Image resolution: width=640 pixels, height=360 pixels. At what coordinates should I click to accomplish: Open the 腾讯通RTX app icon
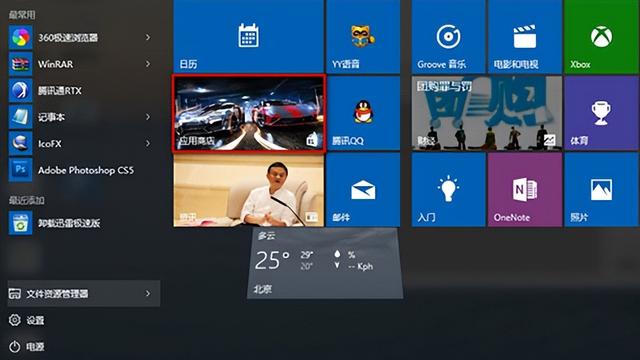point(20,91)
